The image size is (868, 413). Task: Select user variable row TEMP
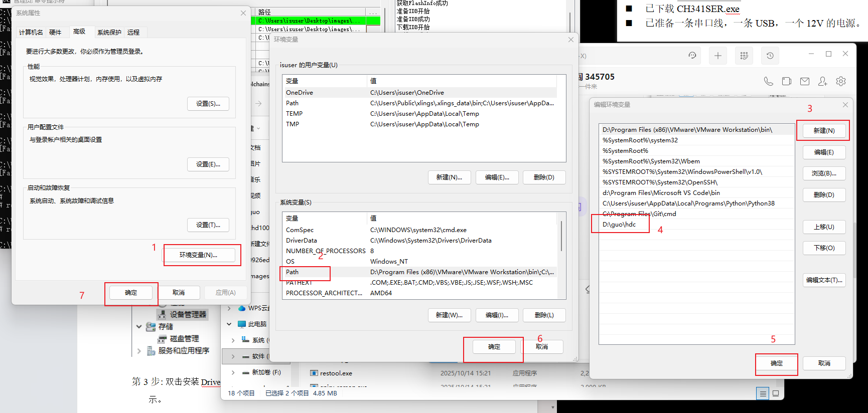(420, 114)
